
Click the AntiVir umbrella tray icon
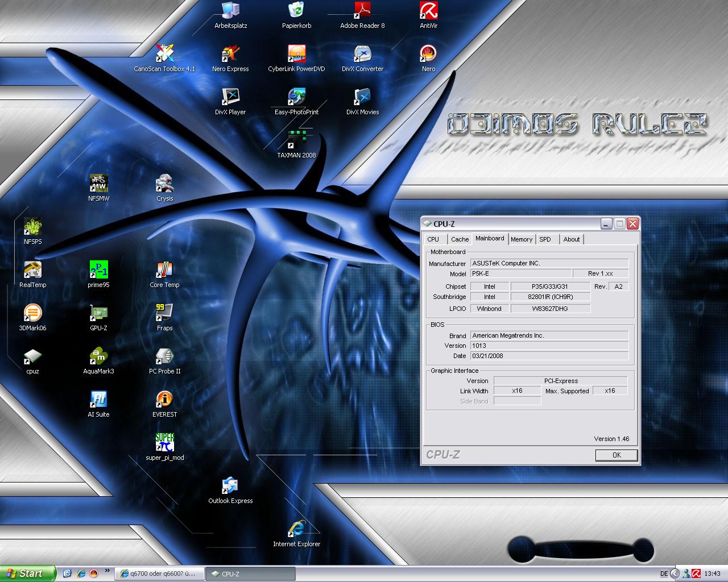click(696, 574)
